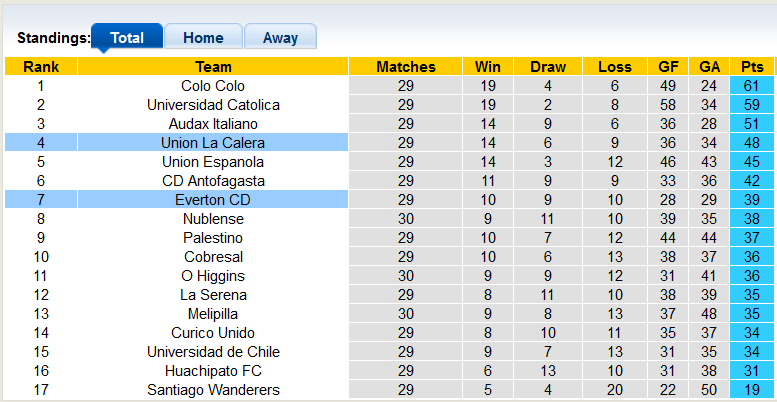Click the Santiago Wanderers team link
Viewport: 777px width, 402px height.
pyautogui.click(x=213, y=390)
